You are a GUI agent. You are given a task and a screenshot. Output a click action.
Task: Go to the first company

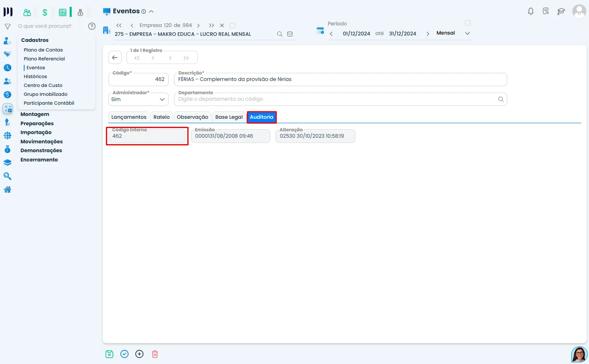coord(119,25)
